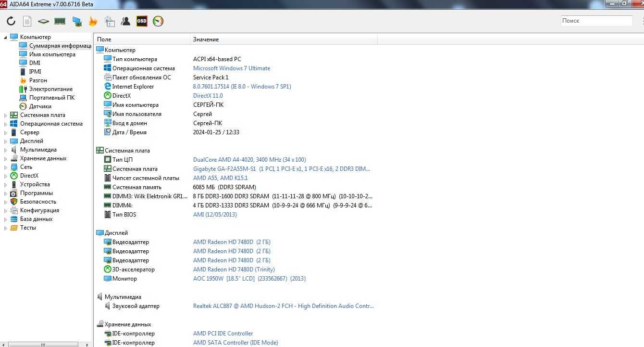644x347 pixels.
Task: Click into the Поиск search field
Action: pyautogui.click(x=596, y=21)
